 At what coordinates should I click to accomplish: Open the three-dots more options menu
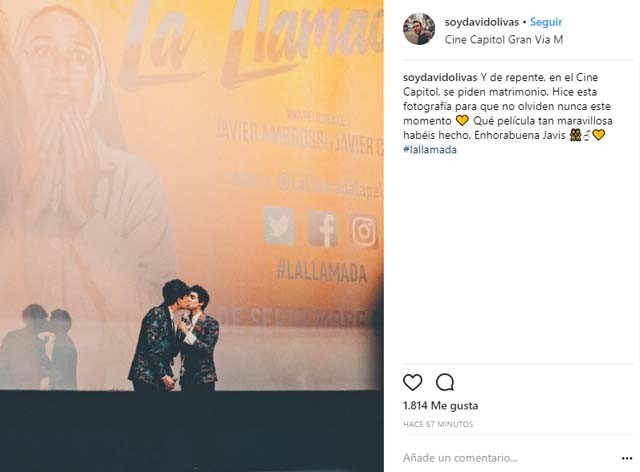(627, 459)
